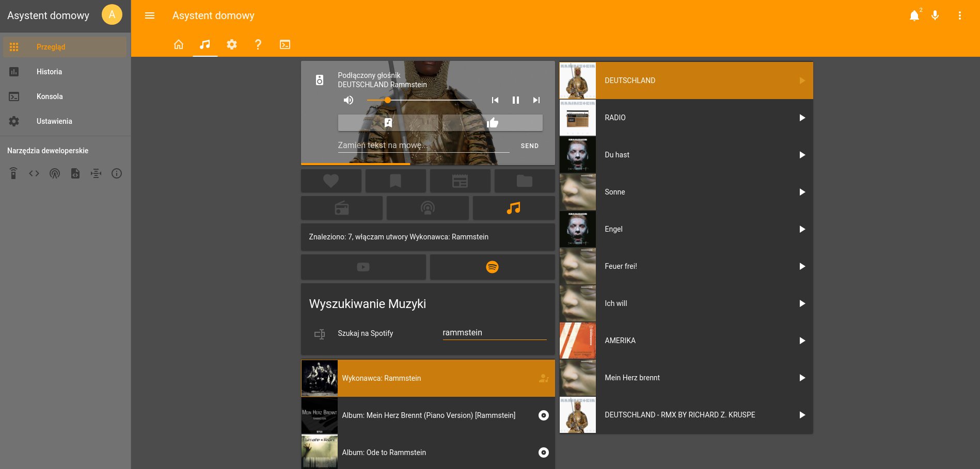Play the Feuer frei! track
Image resolution: width=980 pixels, height=469 pixels.
(802, 266)
